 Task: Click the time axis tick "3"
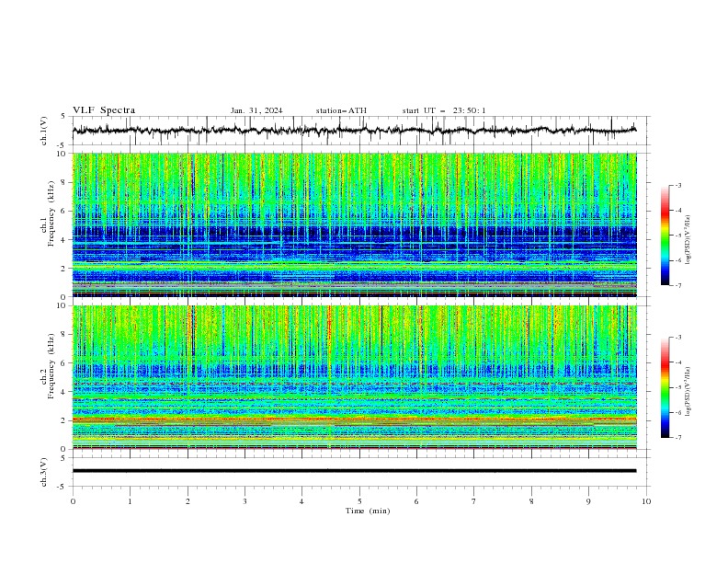[x=245, y=501]
